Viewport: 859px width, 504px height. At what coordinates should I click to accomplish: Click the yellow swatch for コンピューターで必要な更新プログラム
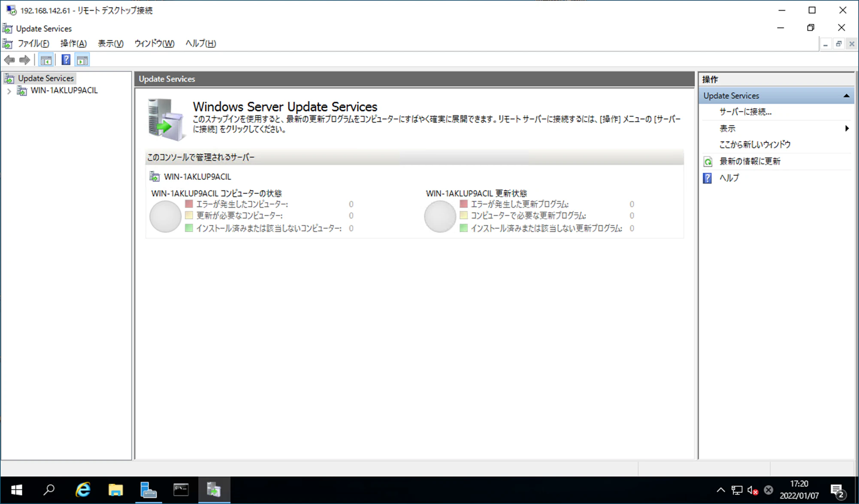point(463,215)
